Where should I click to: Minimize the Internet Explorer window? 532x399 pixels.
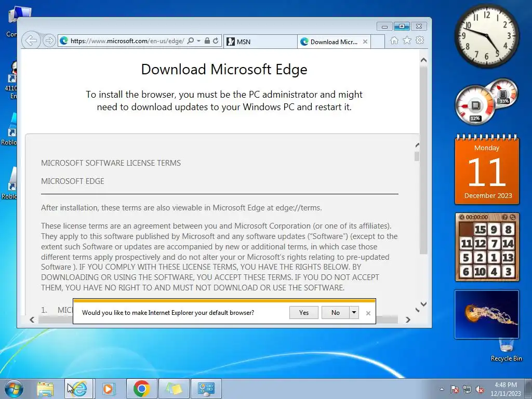tap(384, 26)
